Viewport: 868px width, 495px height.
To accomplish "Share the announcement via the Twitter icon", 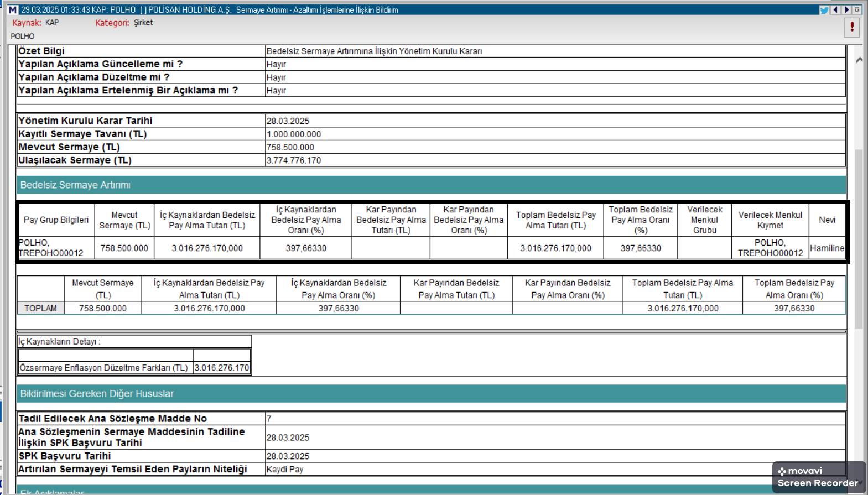I will point(824,10).
